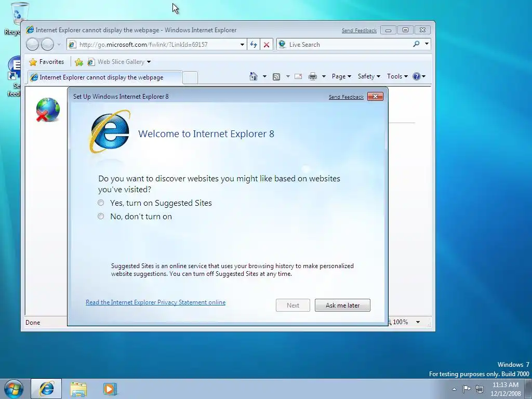Click the IE logo in browser title bar

point(30,30)
